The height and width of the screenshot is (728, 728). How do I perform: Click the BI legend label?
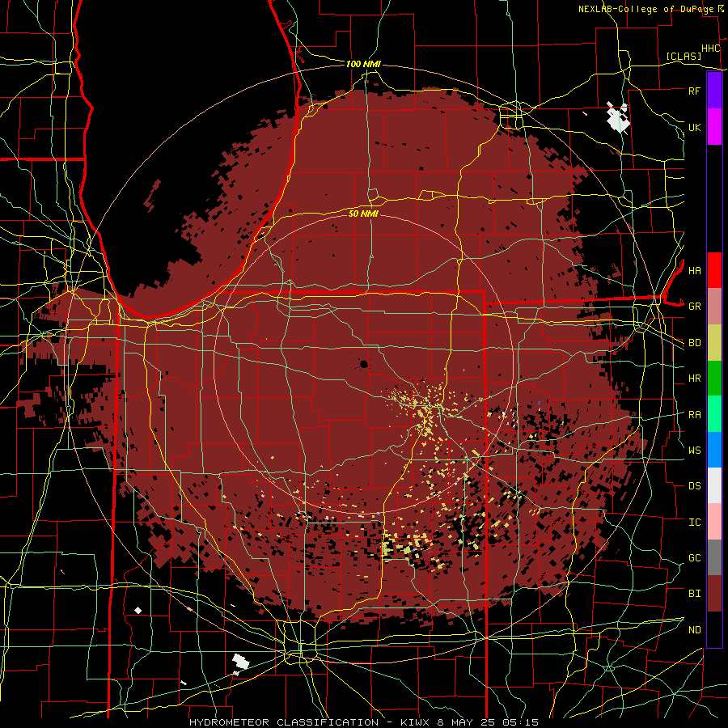[694, 594]
